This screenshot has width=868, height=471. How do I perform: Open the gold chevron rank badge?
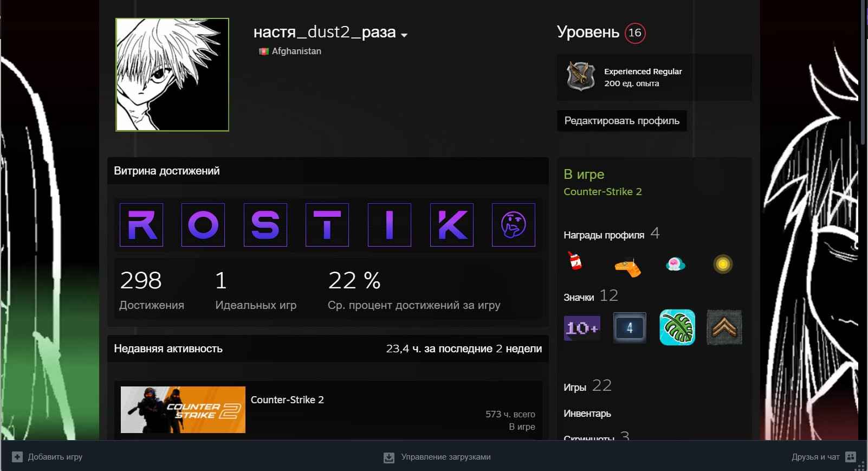pos(724,327)
